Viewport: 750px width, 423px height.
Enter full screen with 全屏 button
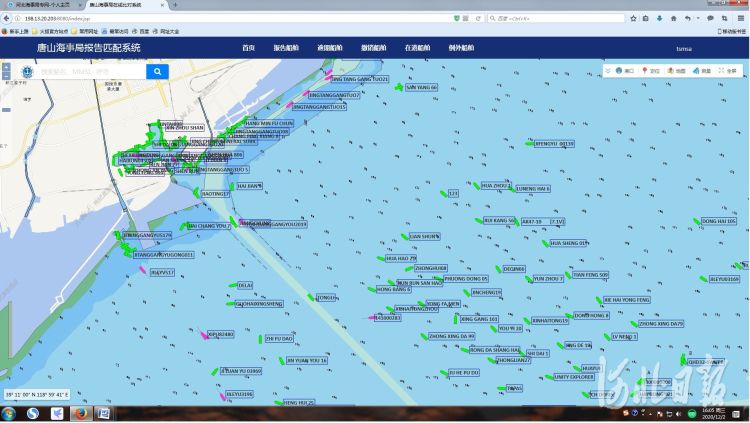[728, 71]
